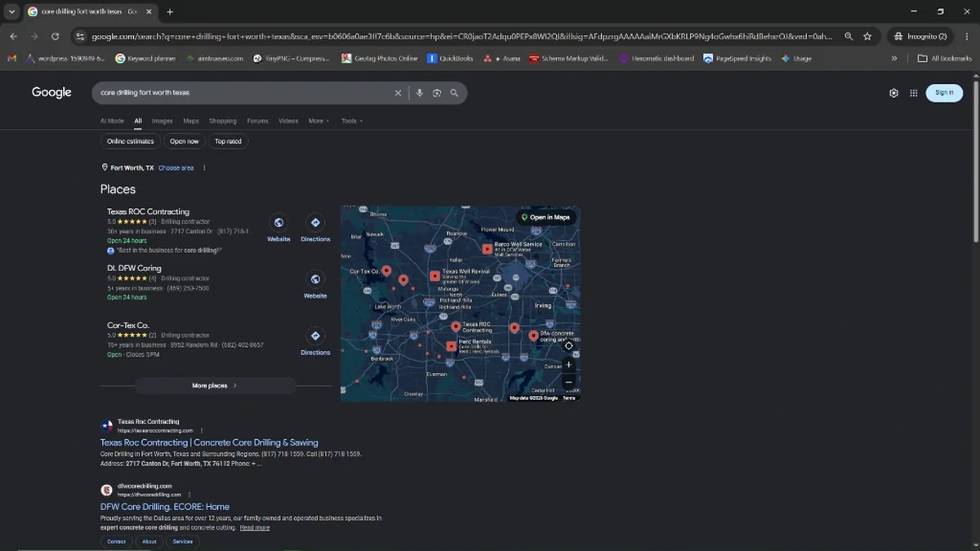
Task: Zoom in on the map with plus
Action: [x=569, y=364]
